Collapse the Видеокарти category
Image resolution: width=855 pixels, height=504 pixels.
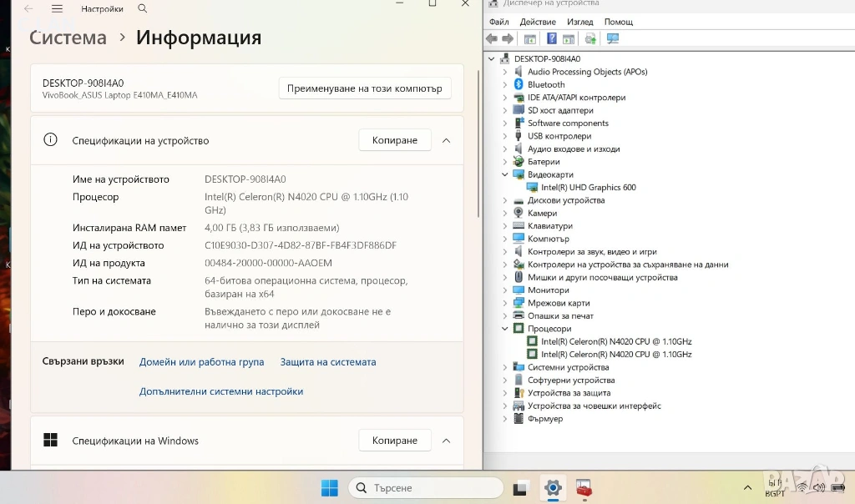505,174
